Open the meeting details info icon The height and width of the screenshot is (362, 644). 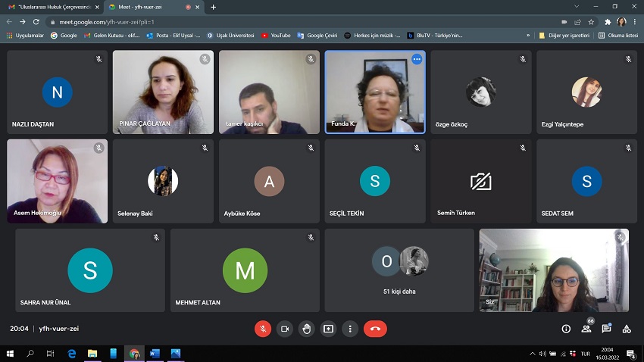point(566,329)
